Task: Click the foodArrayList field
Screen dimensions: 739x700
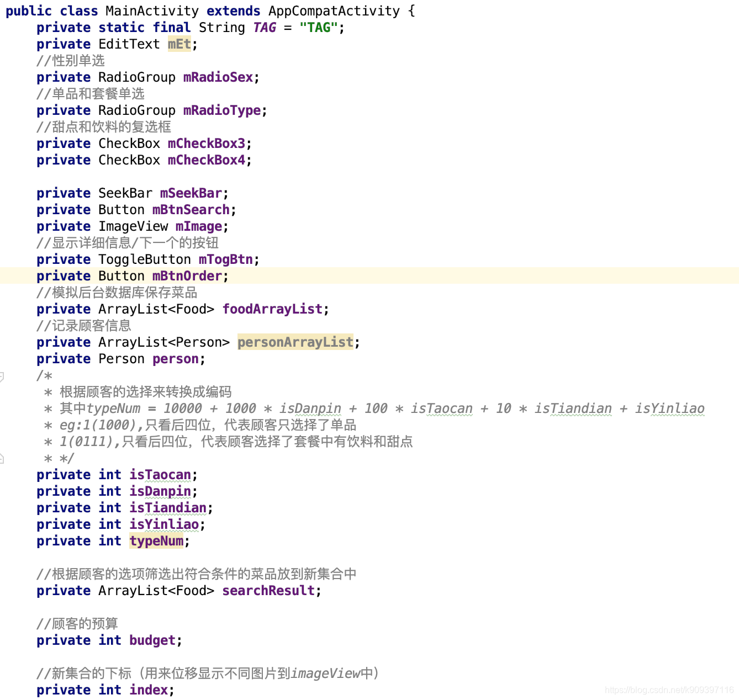Action: [x=272, y=309]
